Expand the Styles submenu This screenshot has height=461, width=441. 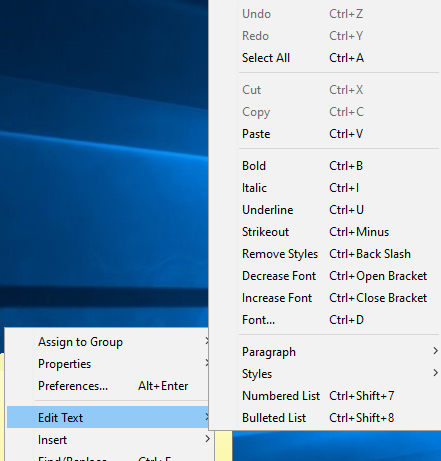point(324,374)
